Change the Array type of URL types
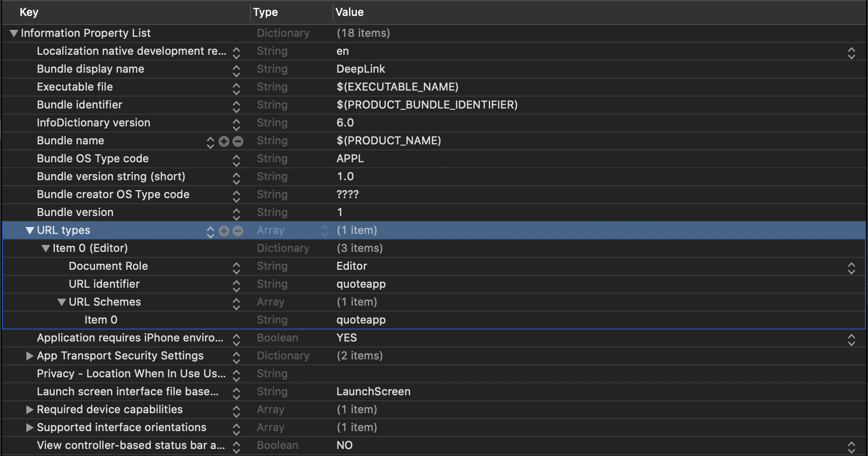 pos(325,231)
